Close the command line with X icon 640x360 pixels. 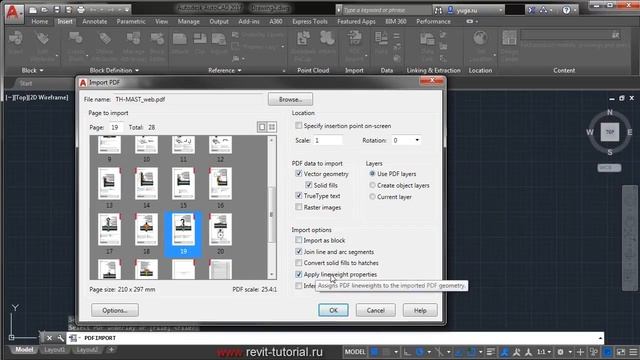[49, 338]
